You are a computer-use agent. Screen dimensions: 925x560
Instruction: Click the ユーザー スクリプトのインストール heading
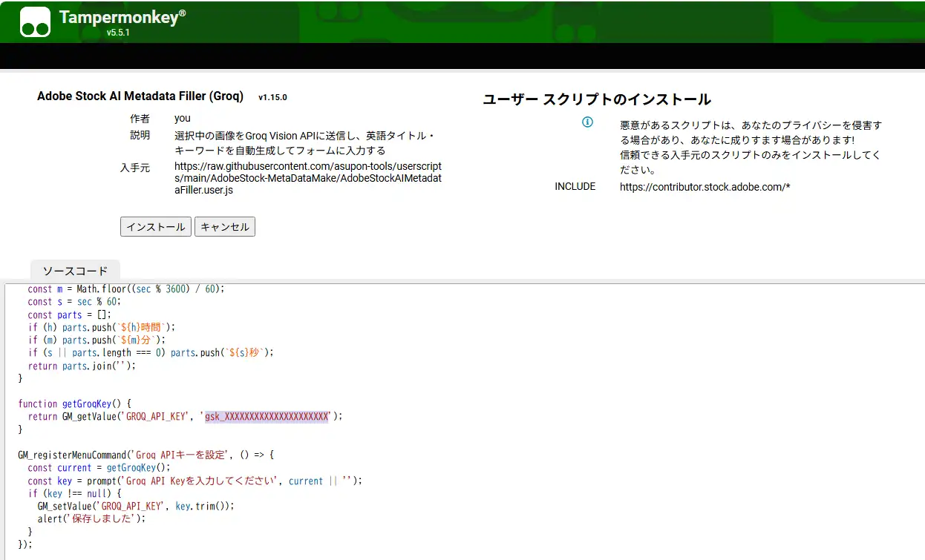[x=597, y=99]
